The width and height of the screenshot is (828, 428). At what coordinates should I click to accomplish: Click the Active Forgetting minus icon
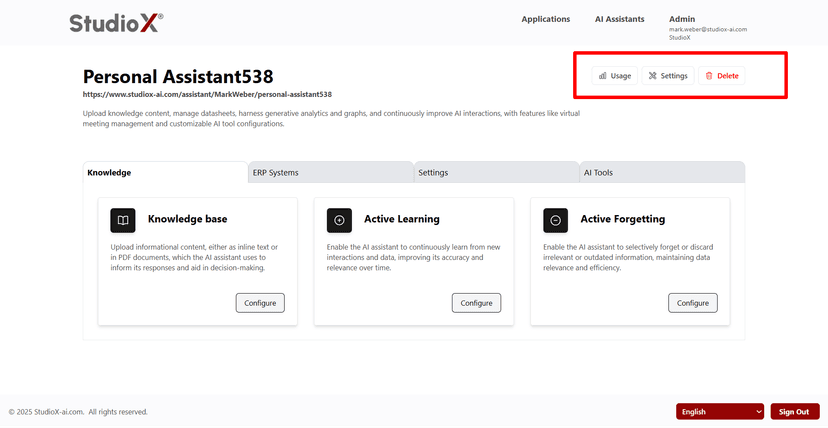(x=555, y=220)
